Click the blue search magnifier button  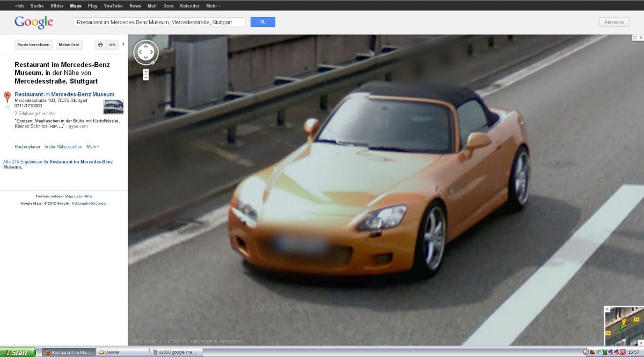262,22
